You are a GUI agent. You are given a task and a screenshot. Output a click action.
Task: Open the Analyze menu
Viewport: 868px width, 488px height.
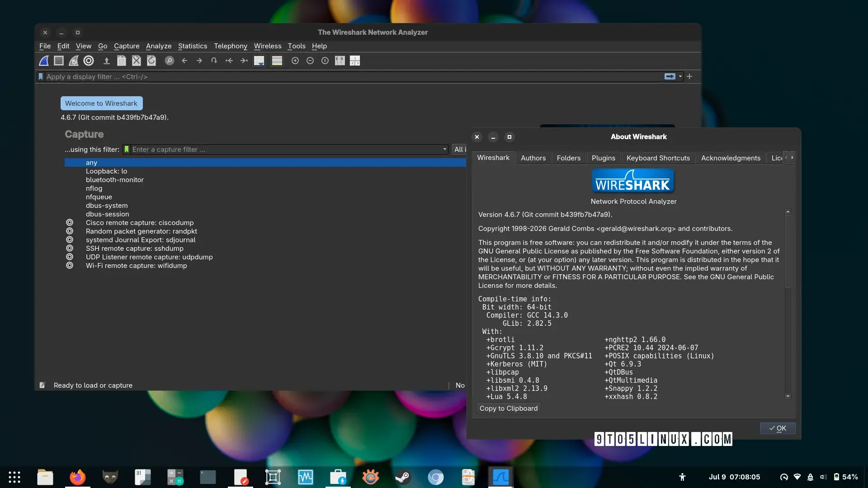coord(159,46)
